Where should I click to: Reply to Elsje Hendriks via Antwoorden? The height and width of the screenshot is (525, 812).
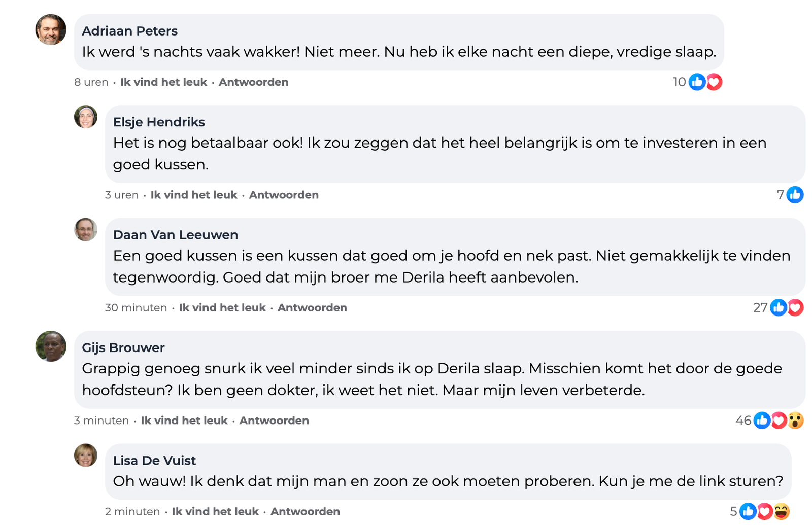click(x=284, y=195)
